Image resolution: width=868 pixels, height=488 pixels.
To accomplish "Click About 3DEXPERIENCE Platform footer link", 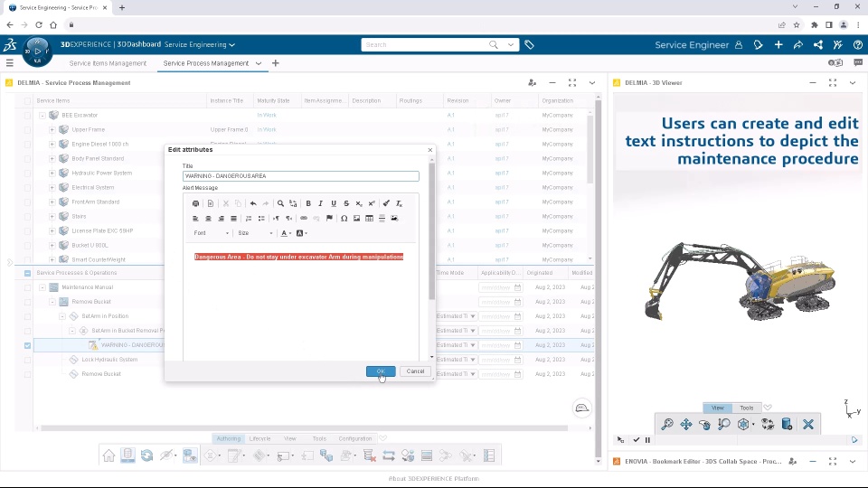I will click(434, 479).
